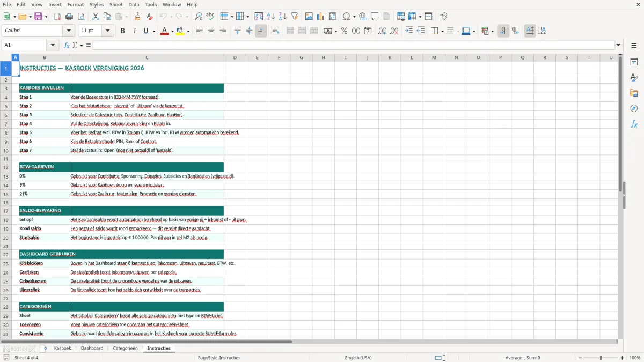The width and height of the screenshot is (644, 362).
Task: Apply the red Font Color swatch
Action: tap(164, 31)
